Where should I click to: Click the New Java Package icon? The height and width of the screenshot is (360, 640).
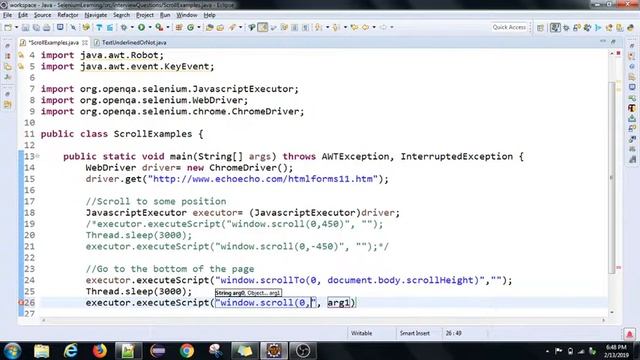coord(179,27)
